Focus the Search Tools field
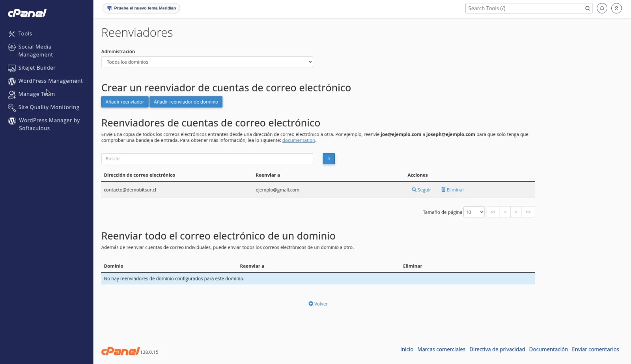Image resolution: width=631 pixels, height=364 pixels. pyautogui.click(x=529, y=8)
